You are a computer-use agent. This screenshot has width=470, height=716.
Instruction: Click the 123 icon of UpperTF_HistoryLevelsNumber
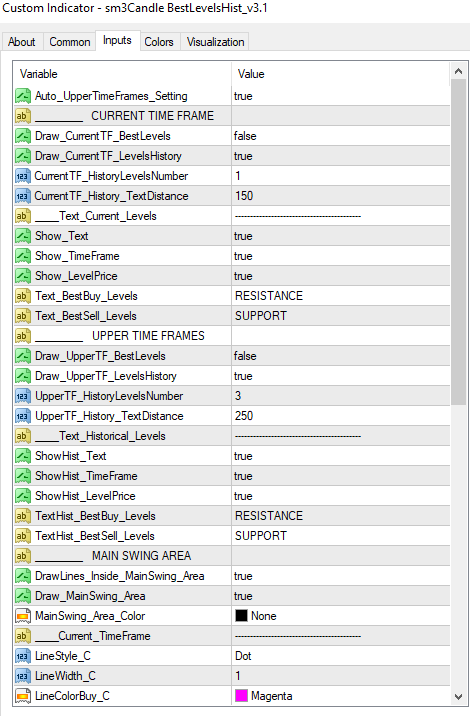[22, 396]
